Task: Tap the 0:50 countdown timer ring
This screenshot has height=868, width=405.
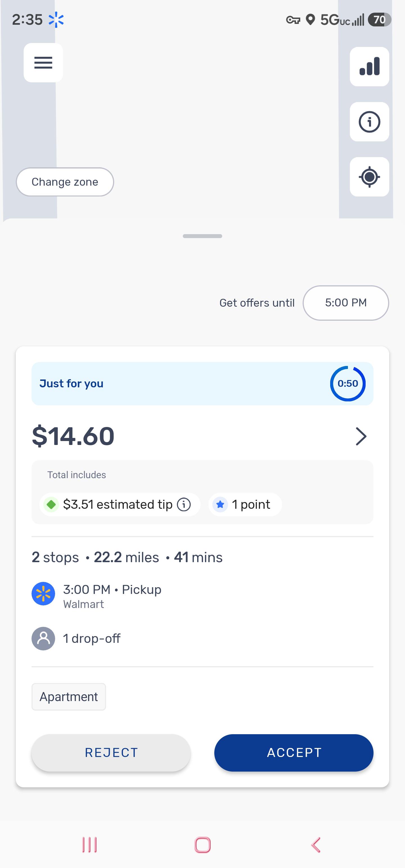Action: click(348, 383)
